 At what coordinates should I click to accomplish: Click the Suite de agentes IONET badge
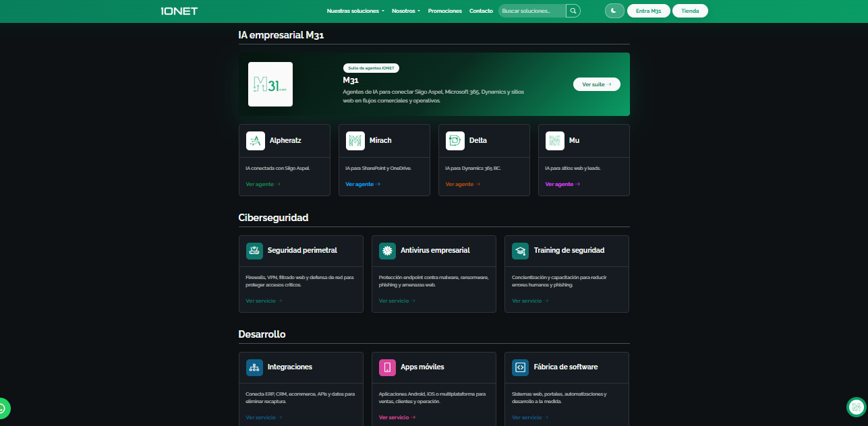tap(372, 68)
